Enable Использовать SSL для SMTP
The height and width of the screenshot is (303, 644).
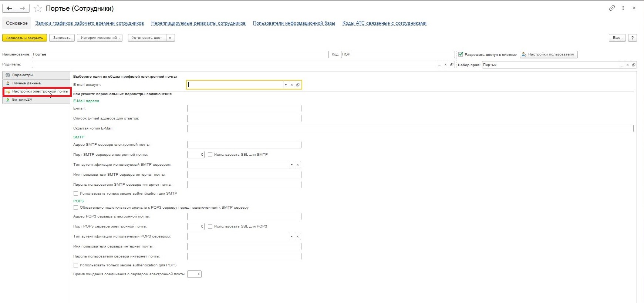pyautogui.click(x=210, y=155)
